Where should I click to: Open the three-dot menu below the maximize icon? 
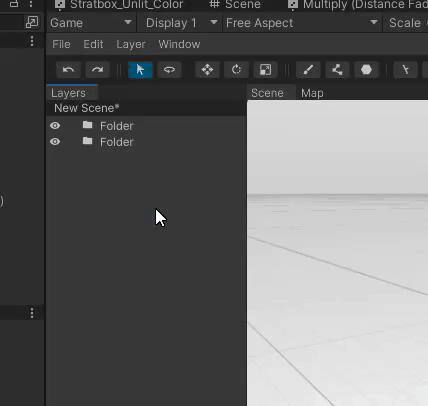click(x=32, y=41)
